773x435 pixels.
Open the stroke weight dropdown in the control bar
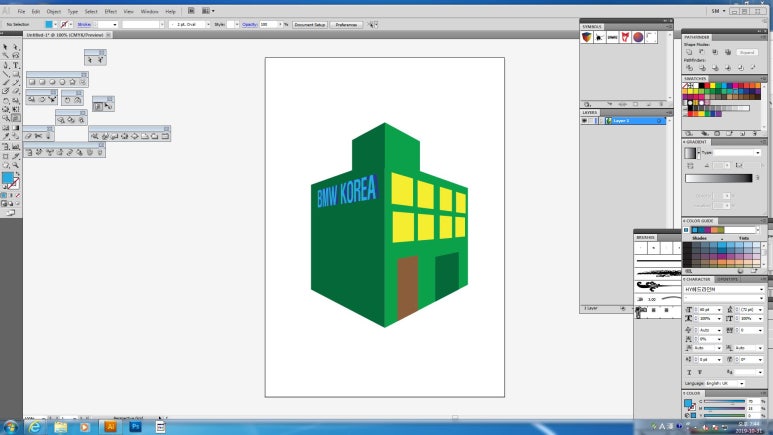coord(115,24)
